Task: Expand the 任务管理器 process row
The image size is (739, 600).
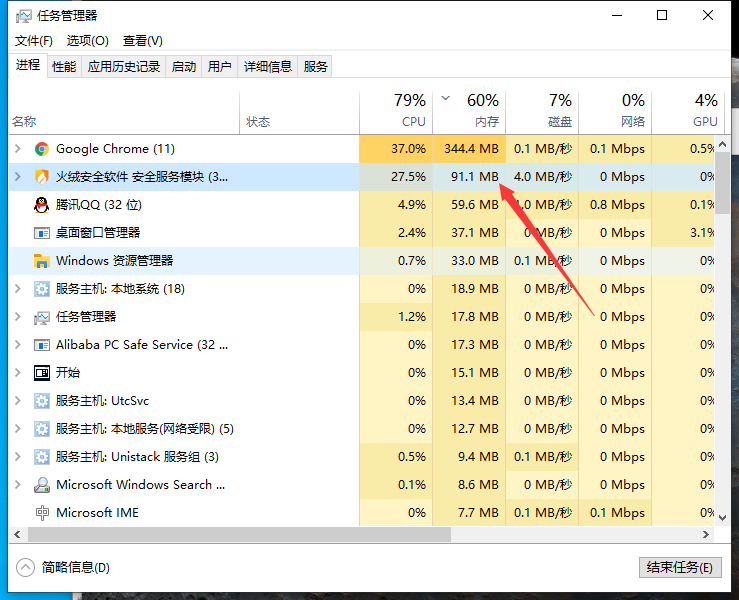Action: click(x=18, y=317)
